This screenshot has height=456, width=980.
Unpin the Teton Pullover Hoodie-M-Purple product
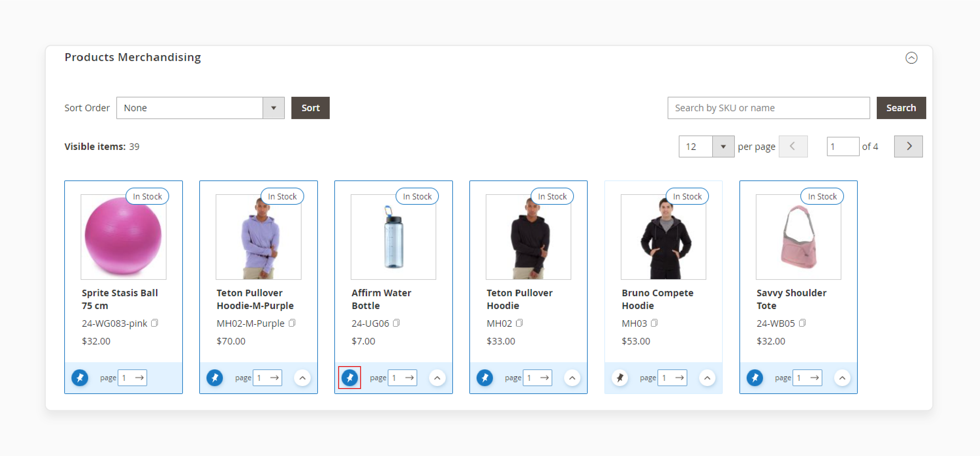[215, 378]
